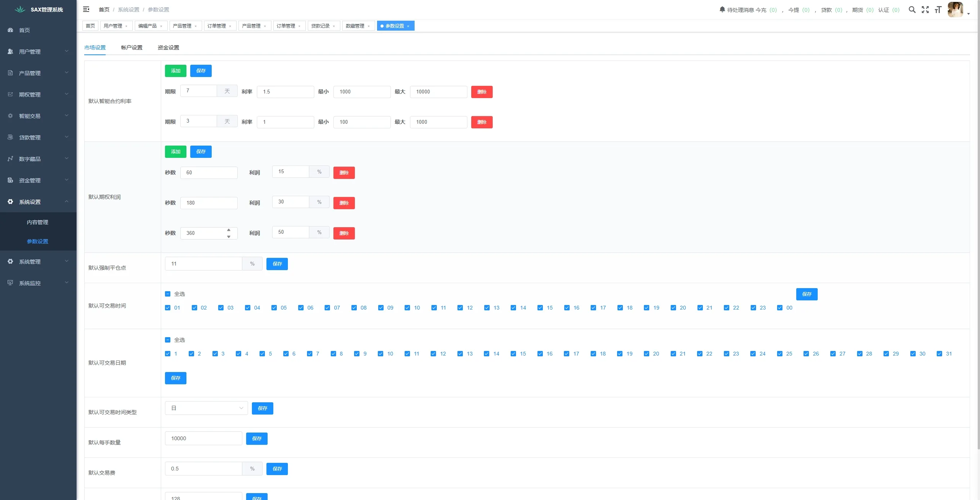The width and height of the screenshot is (980, 500).
Task: Switch to the 贷款记录 tab
Action: click(x=320, y=26)
